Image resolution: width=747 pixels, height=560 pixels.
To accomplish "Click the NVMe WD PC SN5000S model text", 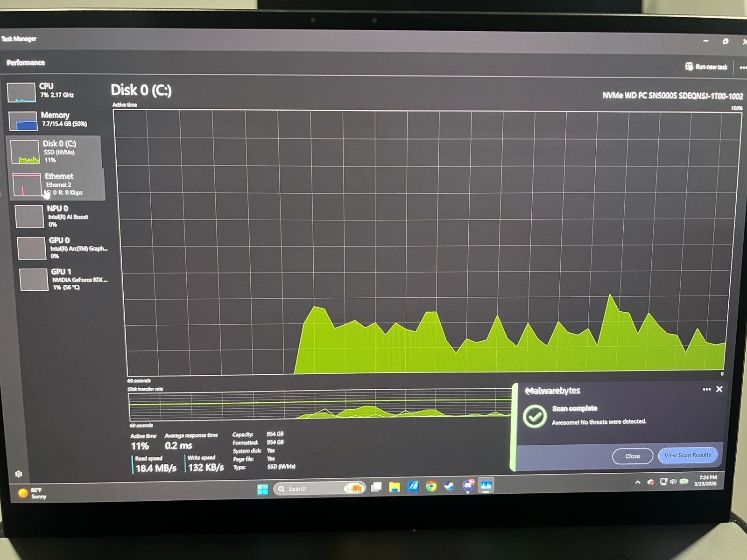I will pyautogui.click(x=672, y=96).
